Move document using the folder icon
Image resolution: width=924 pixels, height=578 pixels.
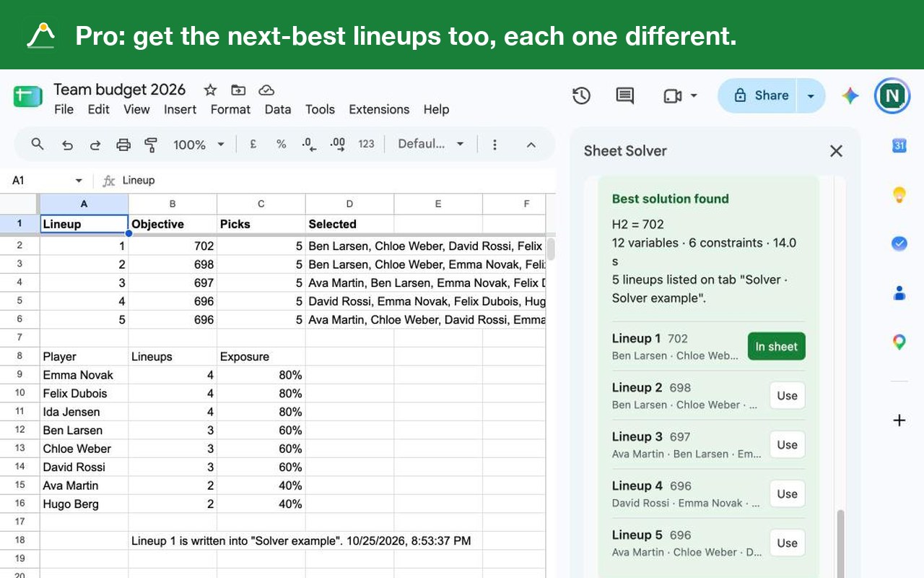pyautogui.click(x=238, y=90)
